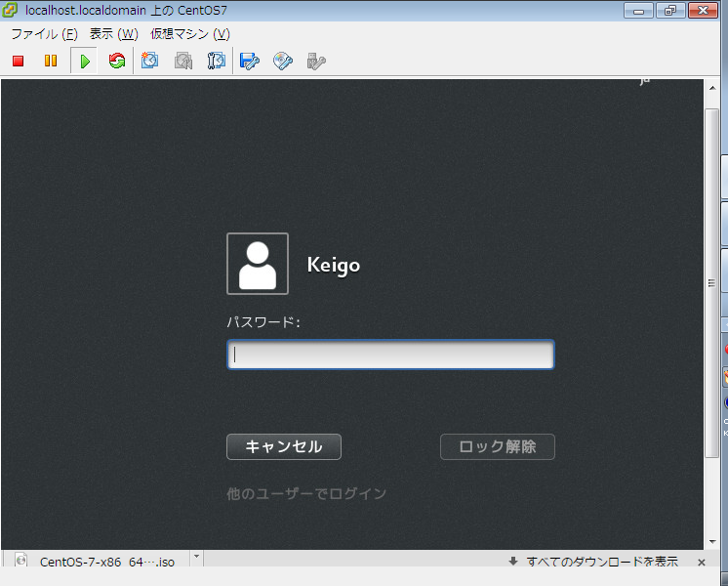
Task: Open the 仮想マシン (V) menu
Action: [190, 34]
